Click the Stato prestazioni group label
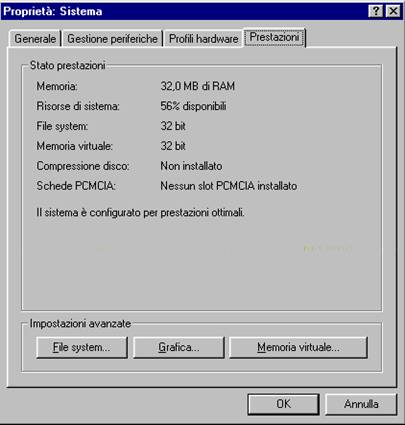The height and width of the screenshot is (425, 405). coord(68,66)
